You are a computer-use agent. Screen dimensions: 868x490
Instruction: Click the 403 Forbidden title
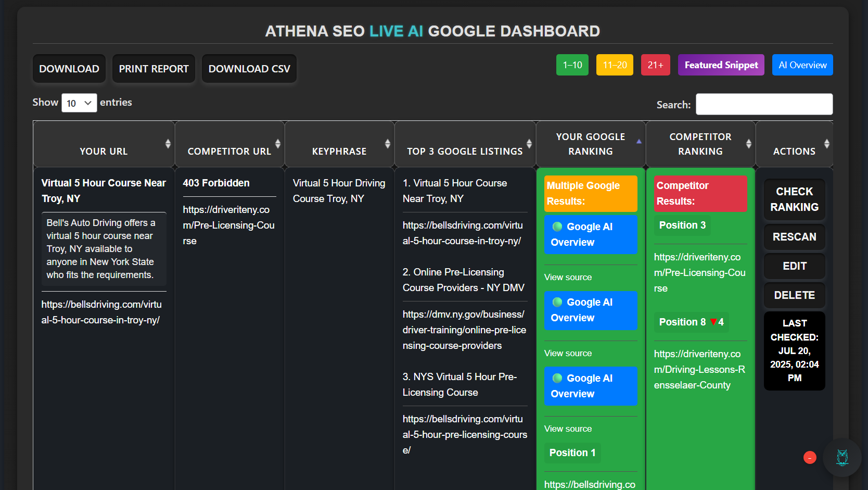pyautogui.click(x=216, y=183)
